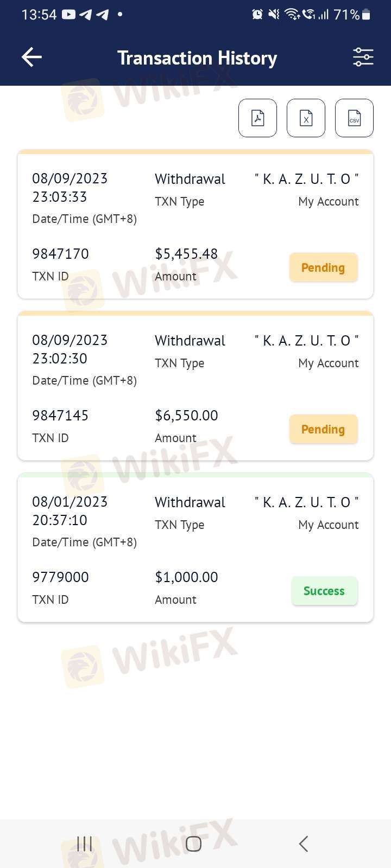Image resolution: width=391 pixels, height=868 pixels.
Task: Tap the $6,550.00 amount value
Action: click(x=186, y=416)
